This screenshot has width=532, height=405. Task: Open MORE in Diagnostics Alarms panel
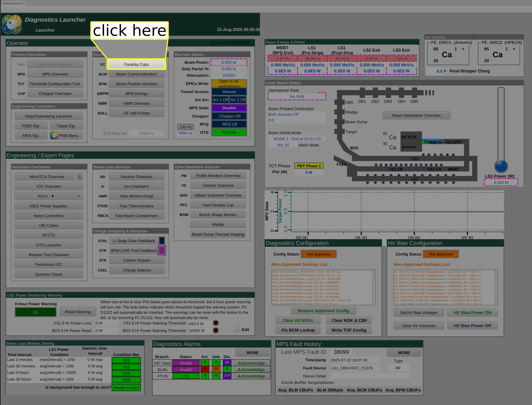coord(252,352)
